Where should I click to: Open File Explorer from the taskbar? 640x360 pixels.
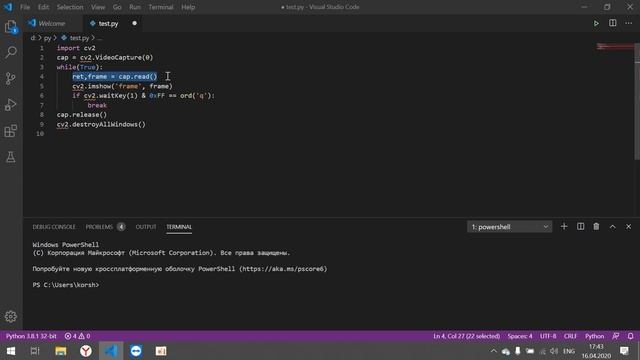tap(61, 351)
